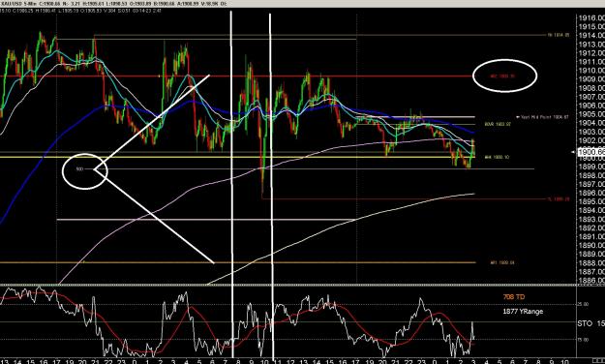Click the orange 708 TD text
The width and height of the screenshot is (605, 364).
pyautogui.click(x=514, y=297)
